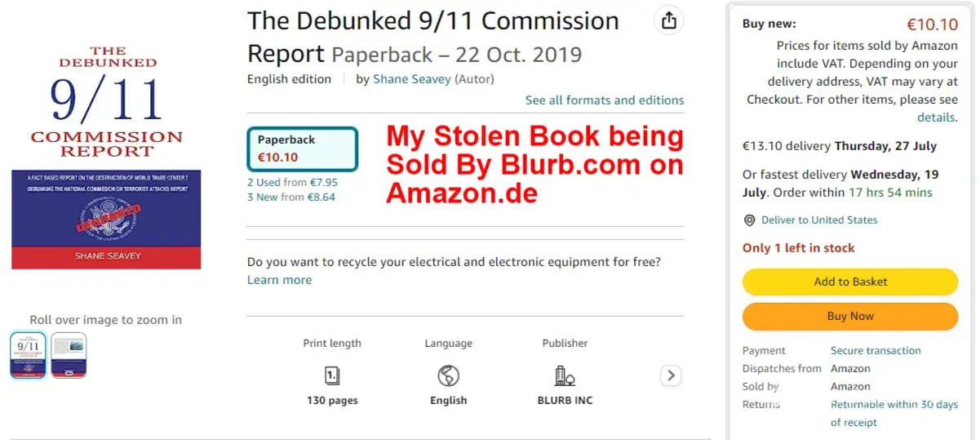
Task: Select the back cover thumbnail
Action: click(69, 355)
